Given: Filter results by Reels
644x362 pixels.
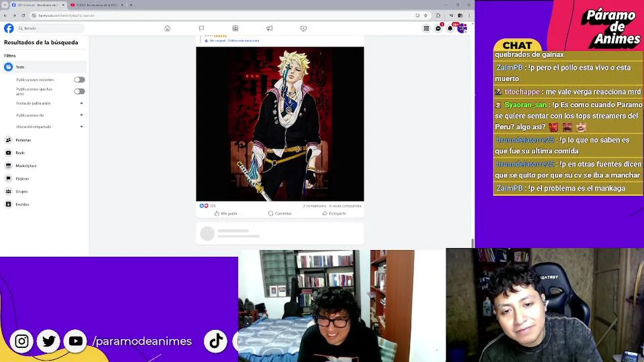Looking at the screenshot, I should pos(44,153).
